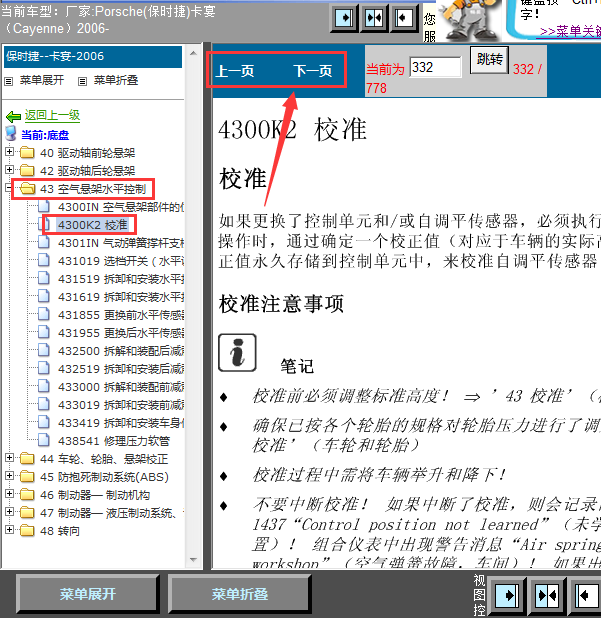
Task: Expand the 47 制动器—液压制动系统 node
Action: (x=9, y=512)
